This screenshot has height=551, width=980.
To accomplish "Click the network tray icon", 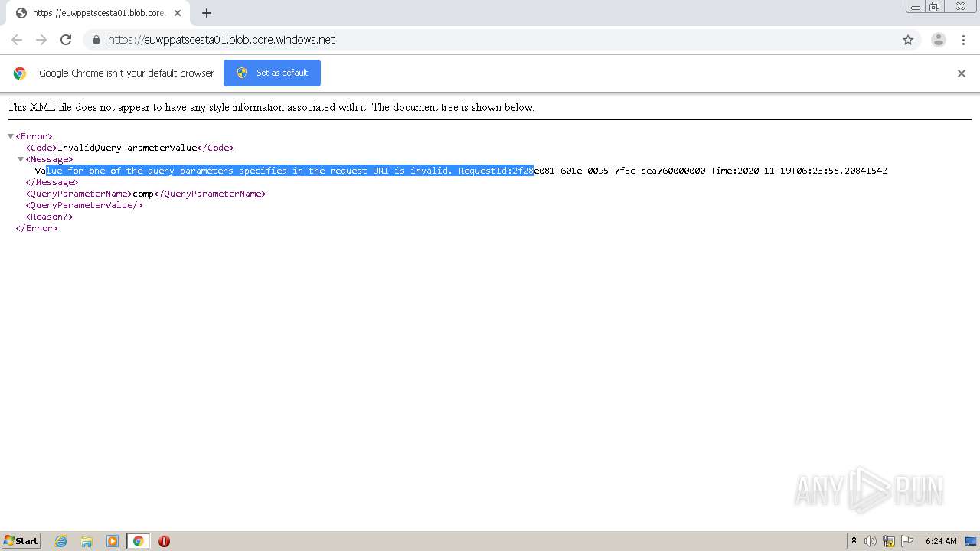I will (x=889, y=541).
